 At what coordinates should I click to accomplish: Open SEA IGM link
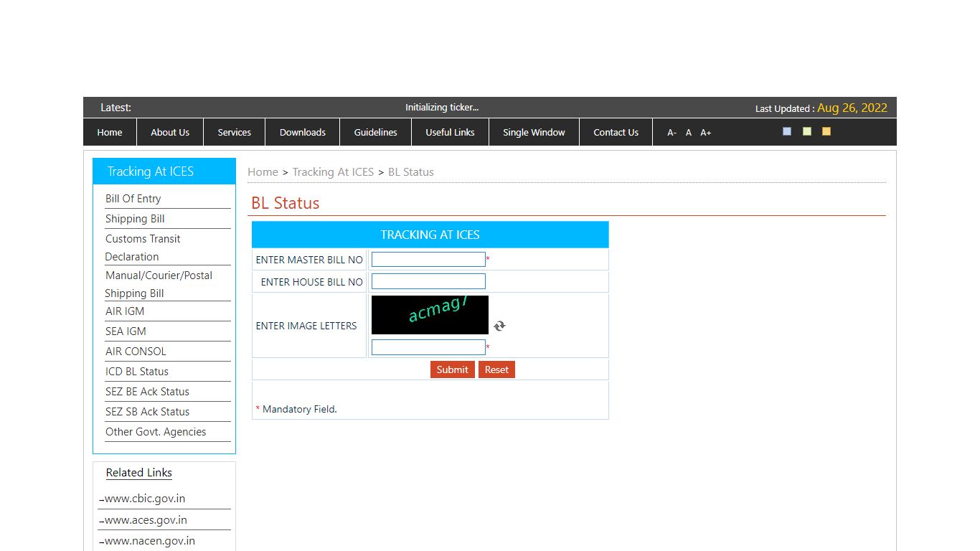coord(126,331)
